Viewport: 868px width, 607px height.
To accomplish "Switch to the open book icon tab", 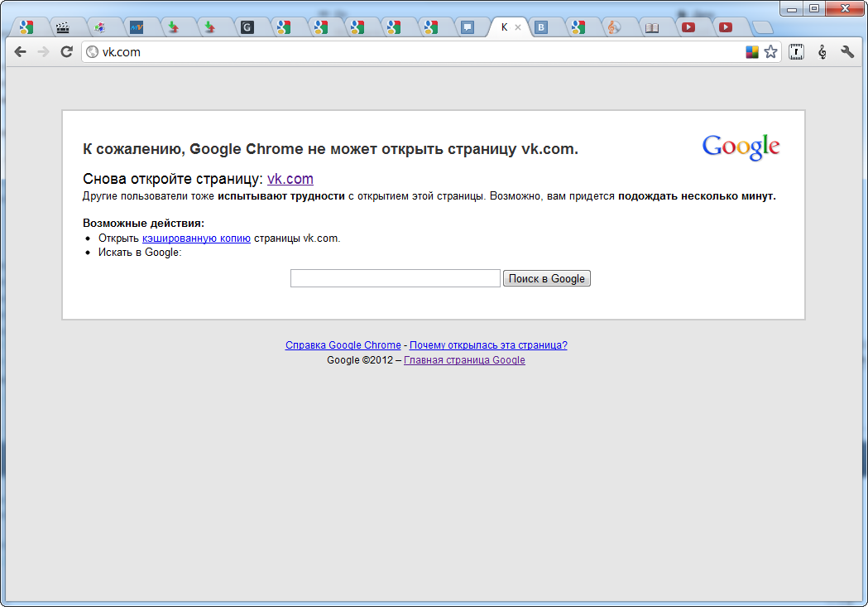I will [x=652, y=27].
